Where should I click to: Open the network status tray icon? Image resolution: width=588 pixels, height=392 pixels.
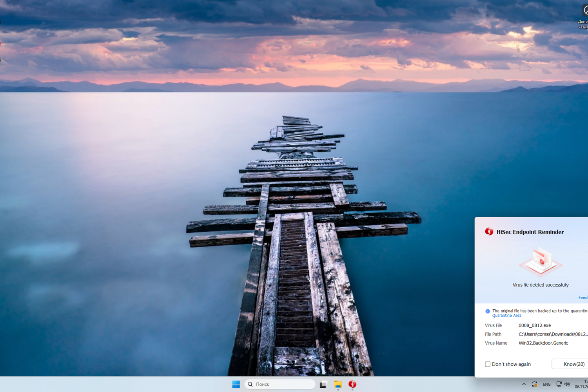click(x=559, y=384)
